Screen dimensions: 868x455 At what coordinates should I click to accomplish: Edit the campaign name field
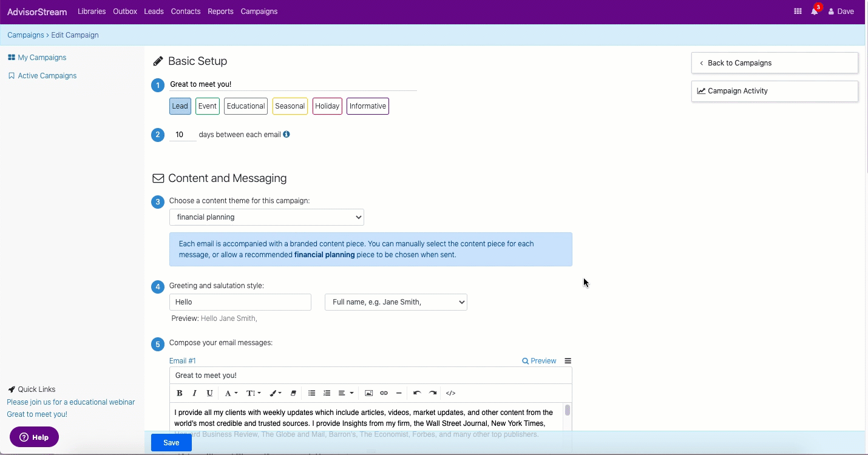293,84
